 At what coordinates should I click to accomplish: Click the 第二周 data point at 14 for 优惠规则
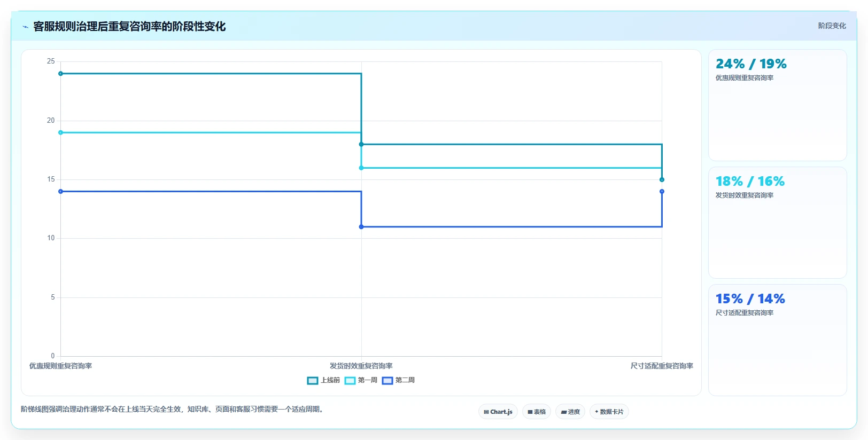tap(60, 191)
